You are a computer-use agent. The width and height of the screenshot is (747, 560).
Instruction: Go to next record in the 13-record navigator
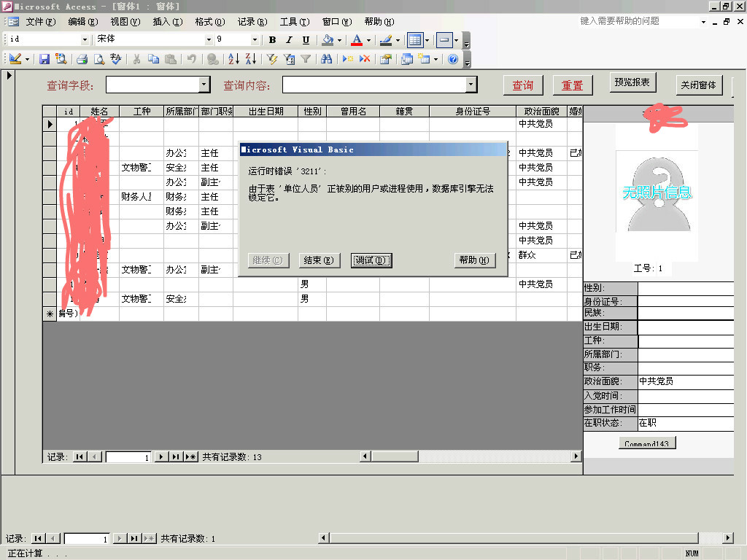[160, 457]
